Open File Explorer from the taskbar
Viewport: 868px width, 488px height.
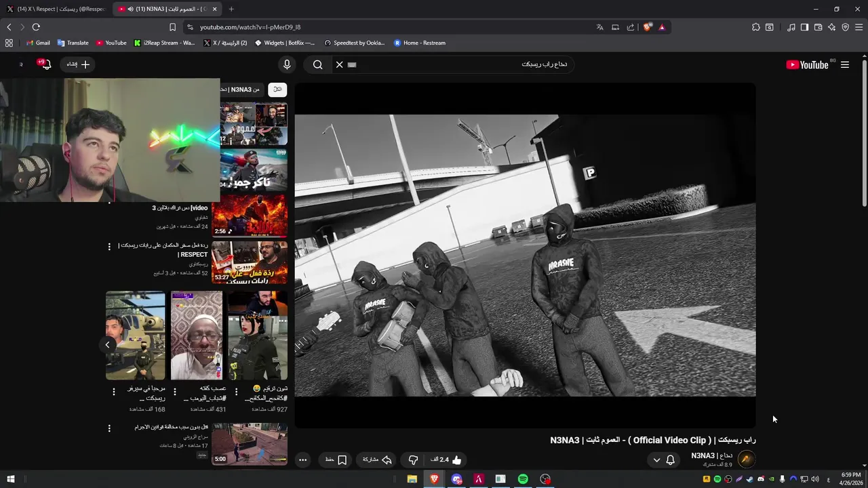(412, 479)
